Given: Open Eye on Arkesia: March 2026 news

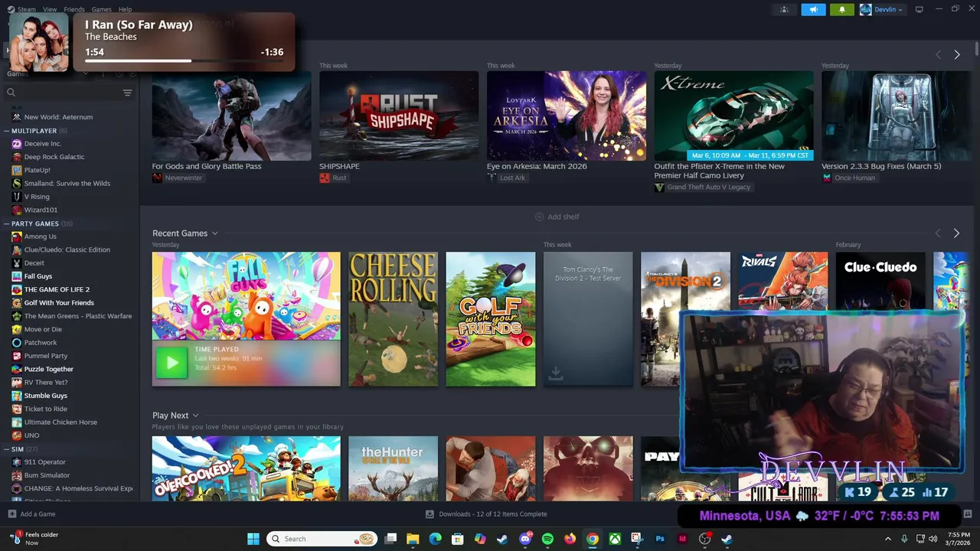Looking at the screenshot, I should coord(566,116).
